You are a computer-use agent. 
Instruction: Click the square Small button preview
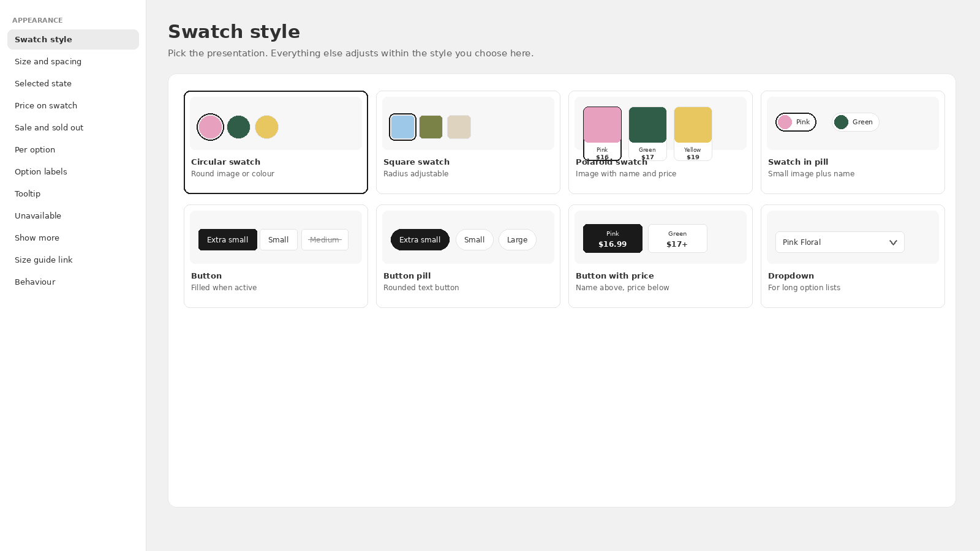click(278, 240)
